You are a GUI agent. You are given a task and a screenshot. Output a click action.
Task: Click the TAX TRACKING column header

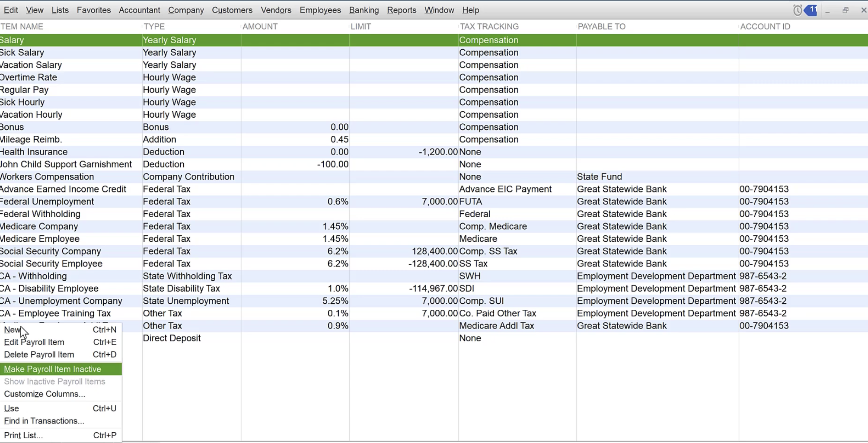click(x=489, y=26)
